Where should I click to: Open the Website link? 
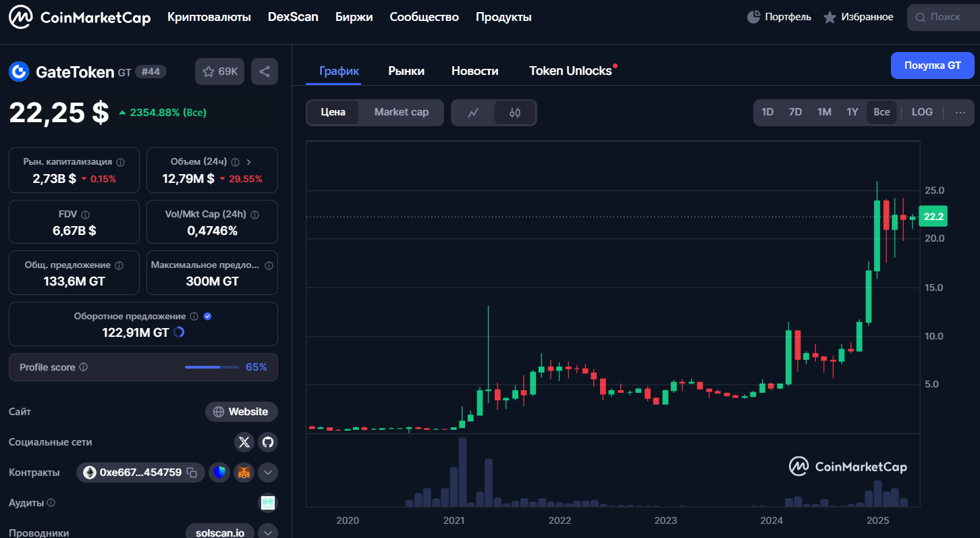[242, 412]
